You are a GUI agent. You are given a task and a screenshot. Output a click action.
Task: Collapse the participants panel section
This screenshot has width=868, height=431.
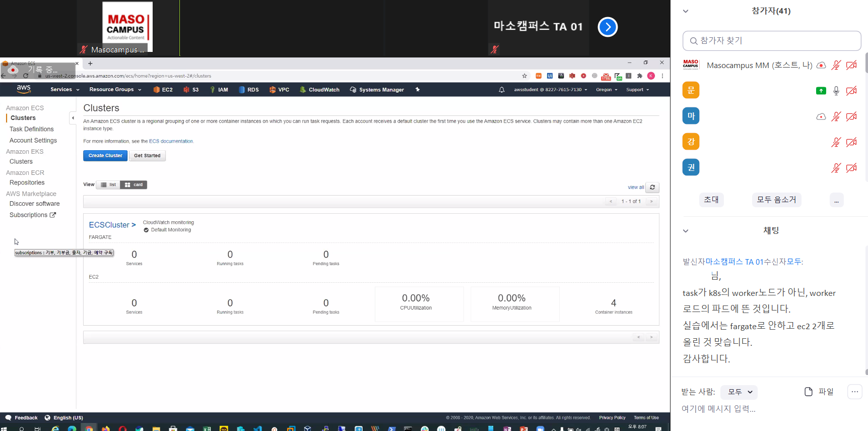coord(685,11)
